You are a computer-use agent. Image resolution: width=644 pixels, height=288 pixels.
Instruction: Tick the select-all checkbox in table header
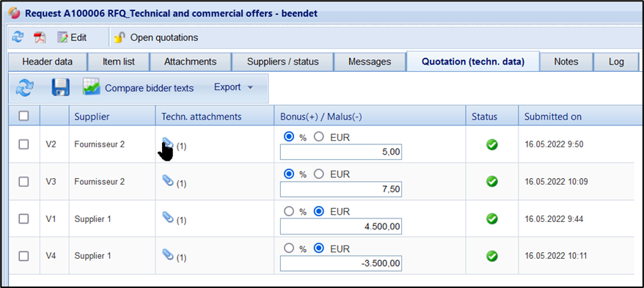point(23,116)
